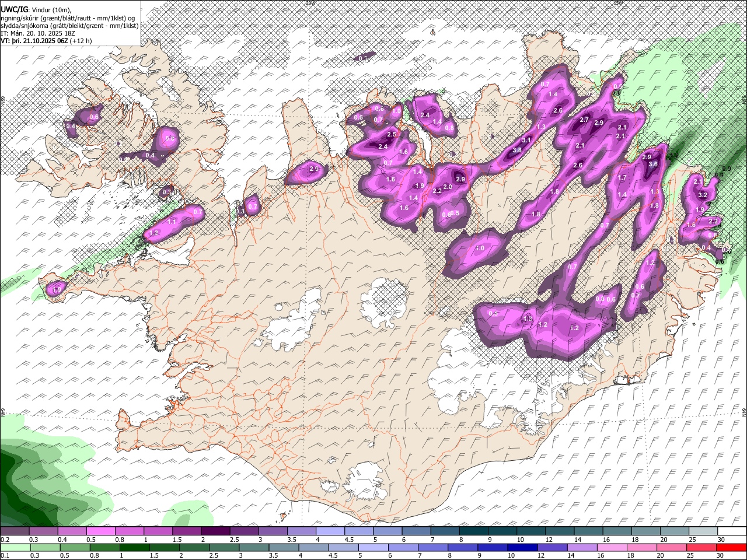Select the slydda/snjókoma legend description line
This screenshot has height=560, width=747.
point(70,26)
